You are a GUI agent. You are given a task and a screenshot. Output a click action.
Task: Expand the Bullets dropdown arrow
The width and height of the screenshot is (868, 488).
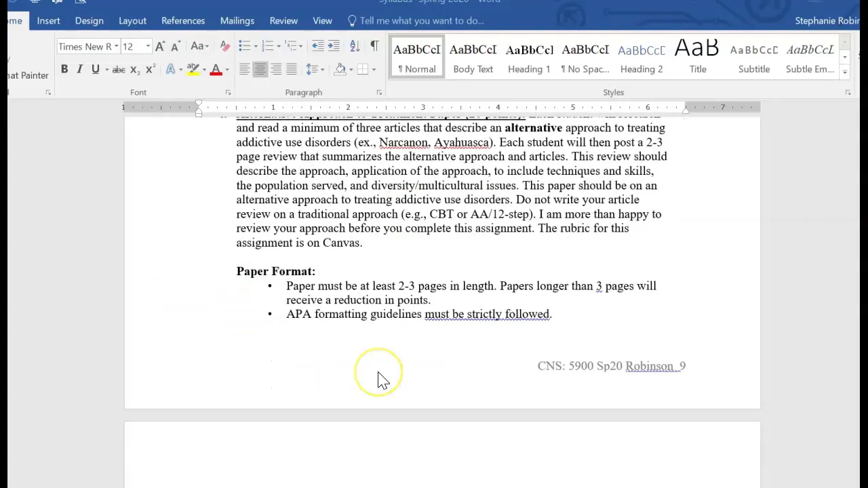tap(255, 47)
